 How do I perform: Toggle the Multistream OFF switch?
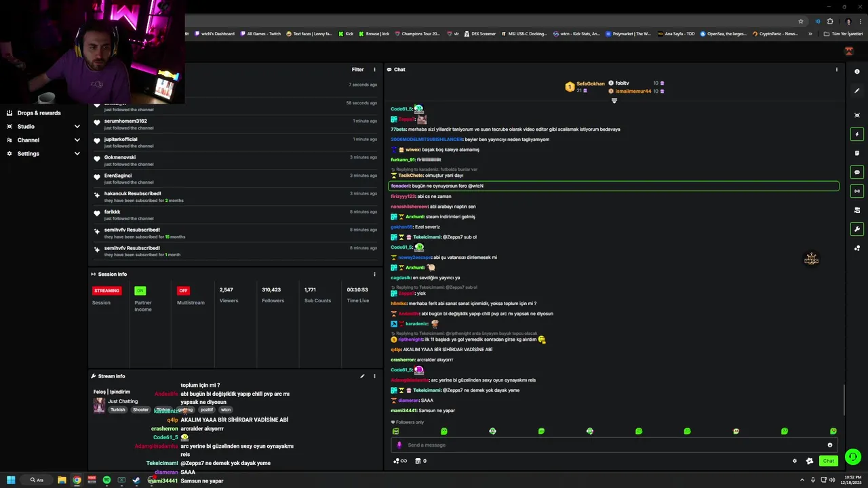tap(183, 290)
